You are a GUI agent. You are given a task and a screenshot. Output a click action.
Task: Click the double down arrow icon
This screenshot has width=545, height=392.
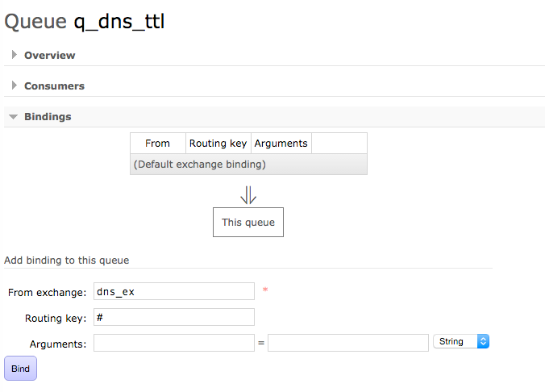(x=248, y=195)
